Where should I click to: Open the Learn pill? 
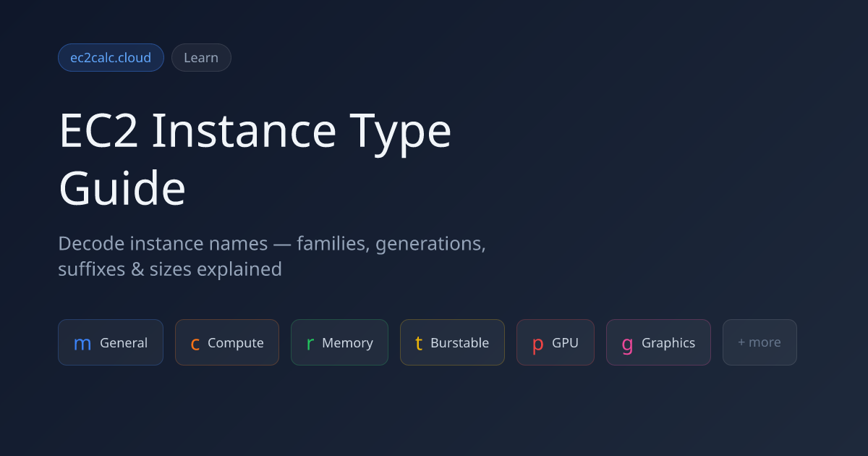tap(201, 58)
